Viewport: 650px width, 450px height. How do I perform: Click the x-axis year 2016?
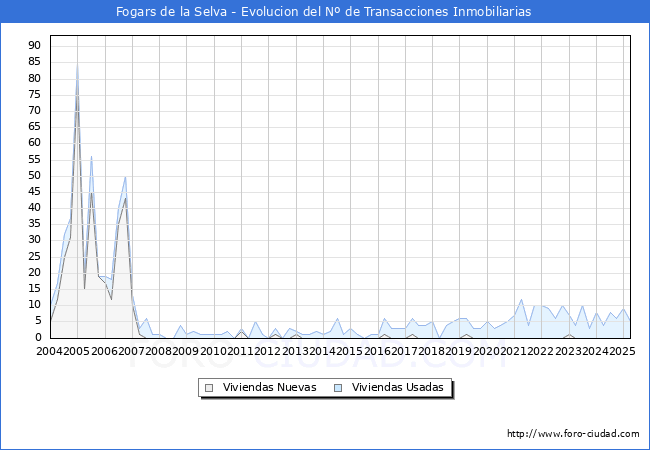coord(377,351)
